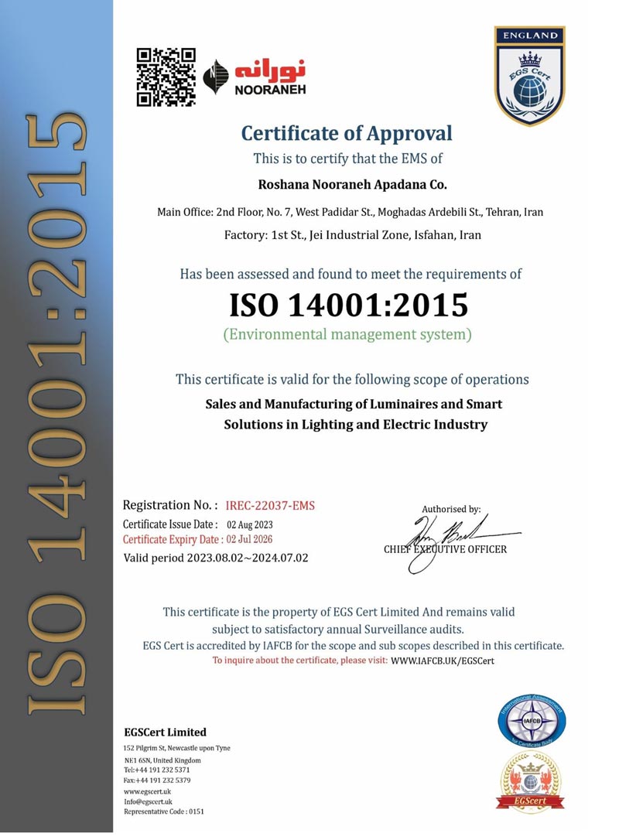
Task: Click 'Valid period 2023.08.02~2024.07.02'
Action: 216,558
